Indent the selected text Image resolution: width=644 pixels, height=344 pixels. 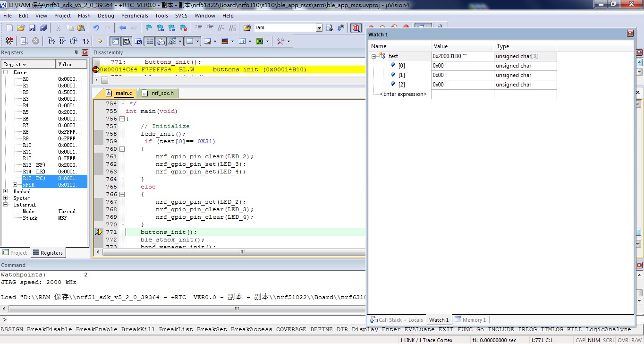199,28
